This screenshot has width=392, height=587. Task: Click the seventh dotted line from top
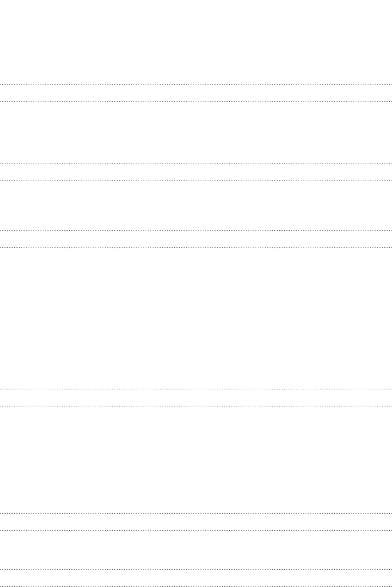point(196,389)
